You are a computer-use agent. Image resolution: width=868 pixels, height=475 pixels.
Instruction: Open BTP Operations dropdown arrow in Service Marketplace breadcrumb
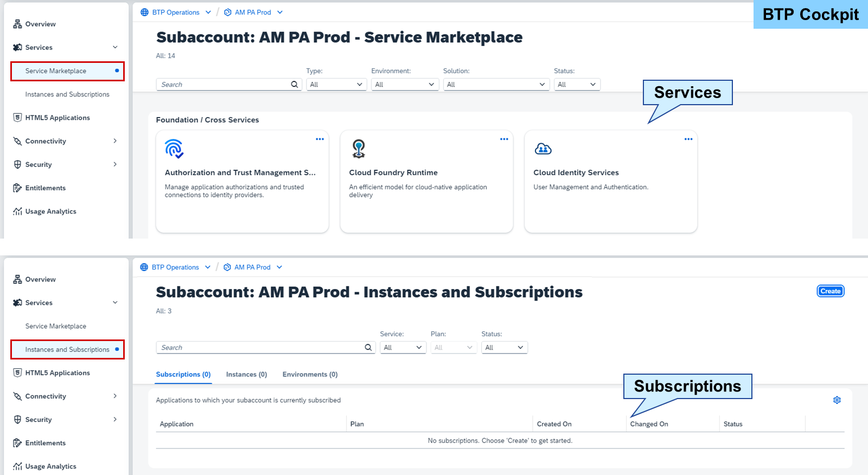click(x=208, y=12)
